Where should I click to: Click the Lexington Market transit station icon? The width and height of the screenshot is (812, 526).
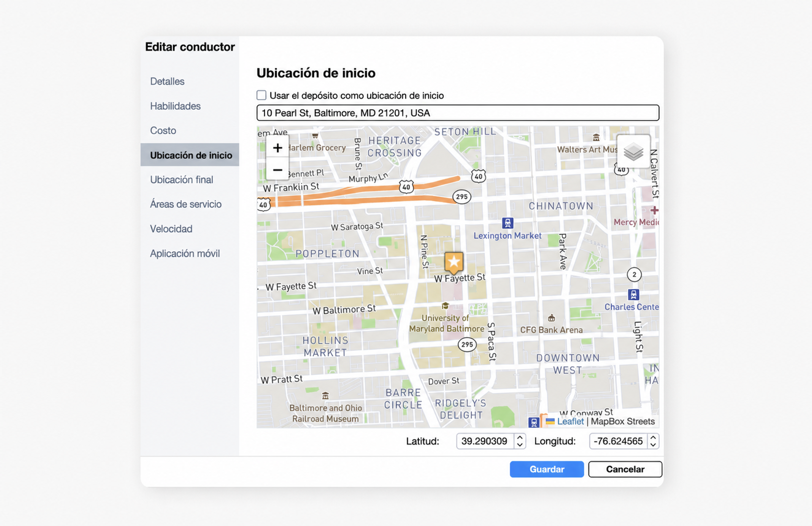pos(507,223)
